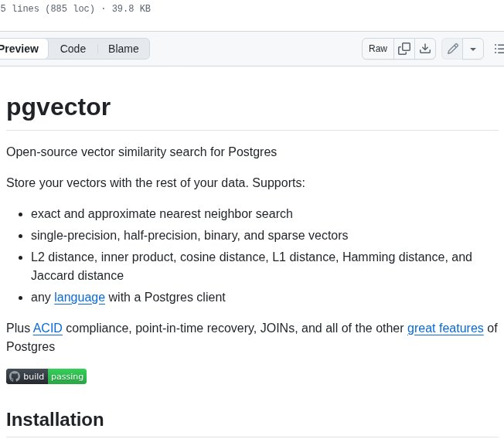
Task: Open the outline list icon
Action: point(499,49)
